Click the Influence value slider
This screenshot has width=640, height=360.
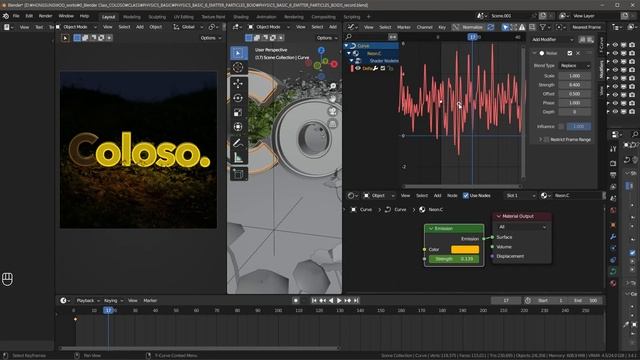click(x=578, y=127)
